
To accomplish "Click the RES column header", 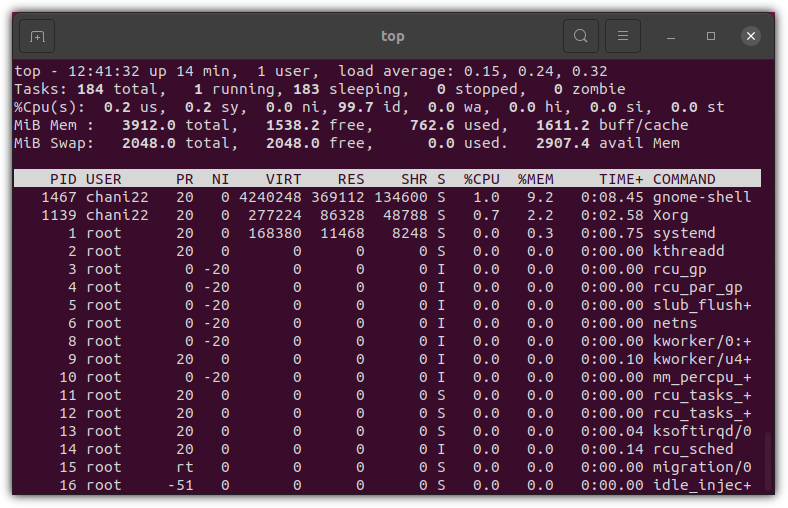I will [351, 179].
